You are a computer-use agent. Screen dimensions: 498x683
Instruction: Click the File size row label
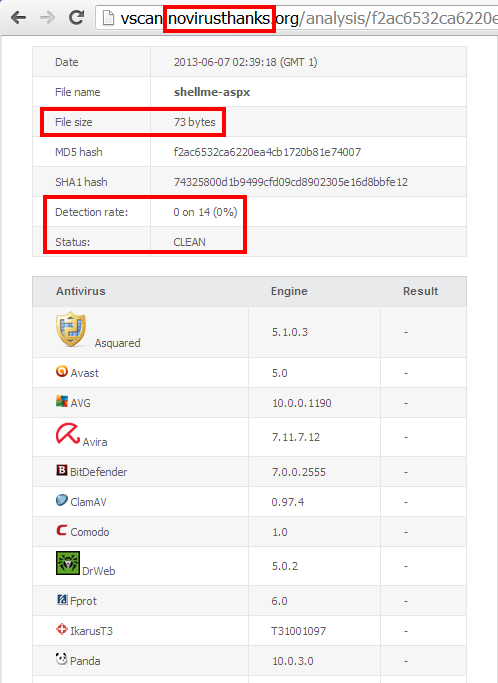pyautogui.click(x=74, y=122)
